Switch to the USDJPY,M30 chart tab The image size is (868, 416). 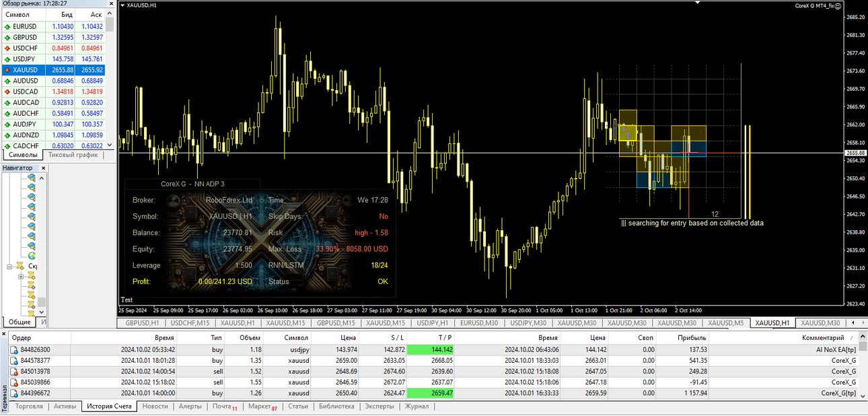click(527, 323)
